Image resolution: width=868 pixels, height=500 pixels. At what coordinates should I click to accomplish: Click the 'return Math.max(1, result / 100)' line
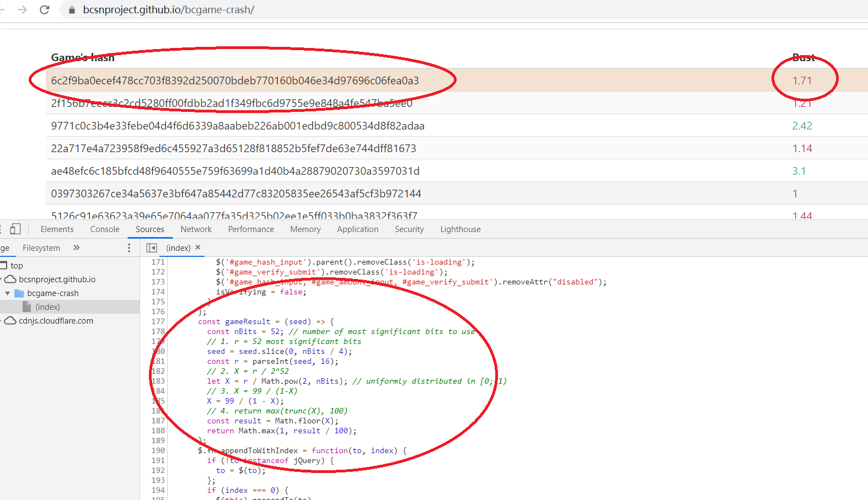282,431
